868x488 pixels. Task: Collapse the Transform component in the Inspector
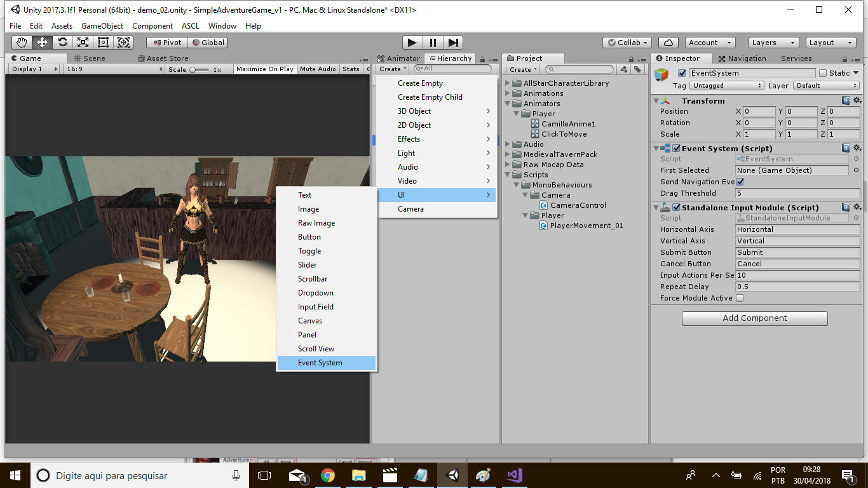tap(657, 100)
